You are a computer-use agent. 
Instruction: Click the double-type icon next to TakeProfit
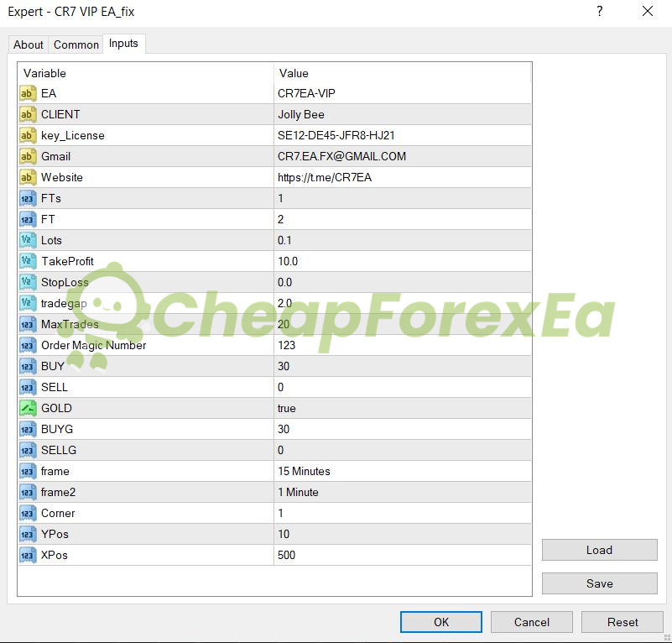click(x=28, y=261)
